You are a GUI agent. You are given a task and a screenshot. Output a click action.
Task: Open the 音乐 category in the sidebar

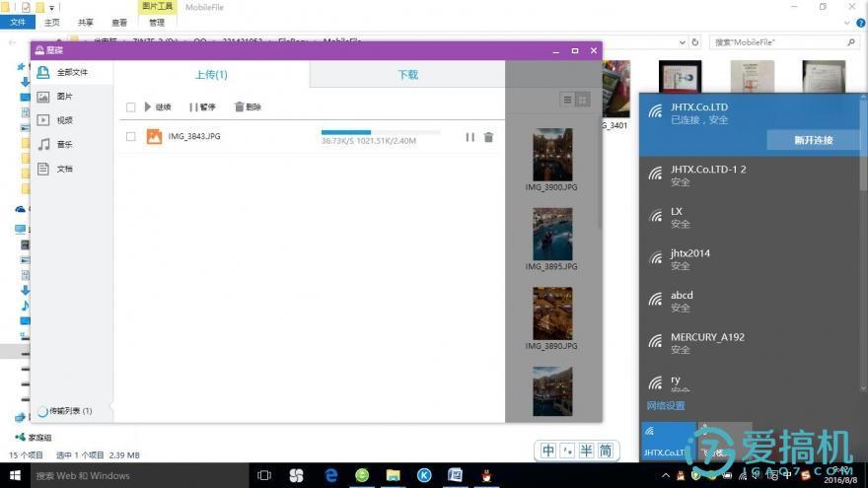[64, 144]
